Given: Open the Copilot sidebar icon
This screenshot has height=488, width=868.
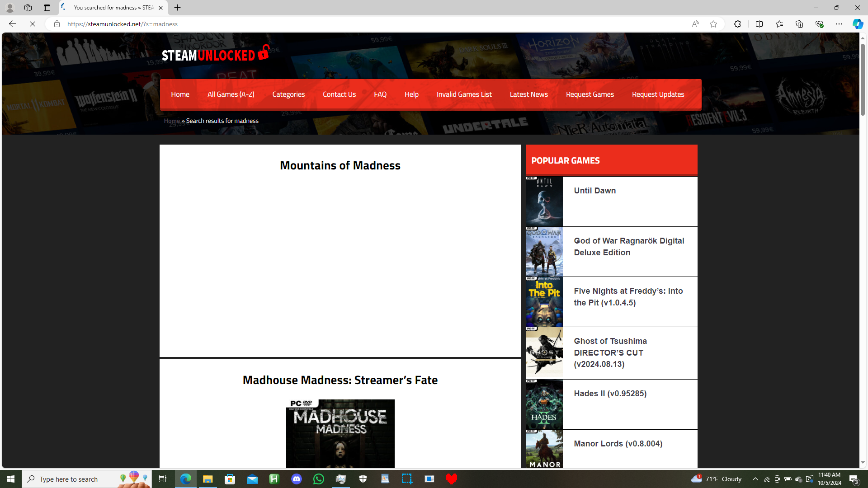Looking at the screenshot, I should click(857, 24).
